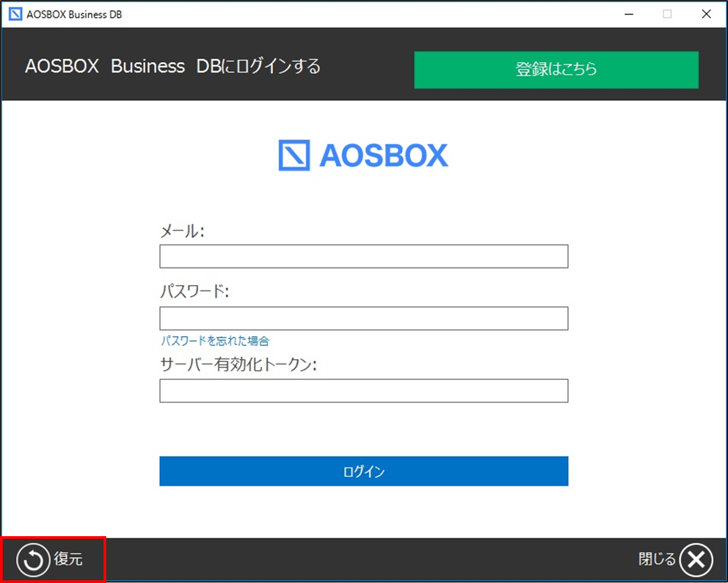Open the green 登録はこちら registration button
This screenshot has width=728, height=583.
[556, 70]
